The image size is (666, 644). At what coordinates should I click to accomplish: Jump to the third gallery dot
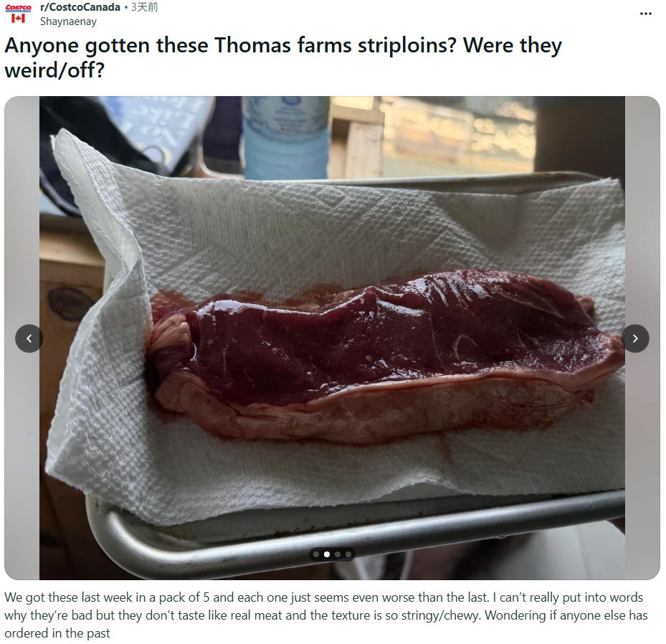click(338, 554)
